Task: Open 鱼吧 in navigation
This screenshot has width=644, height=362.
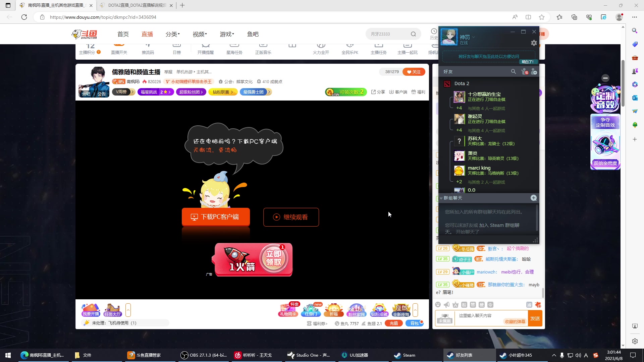Action: [253, 34]
